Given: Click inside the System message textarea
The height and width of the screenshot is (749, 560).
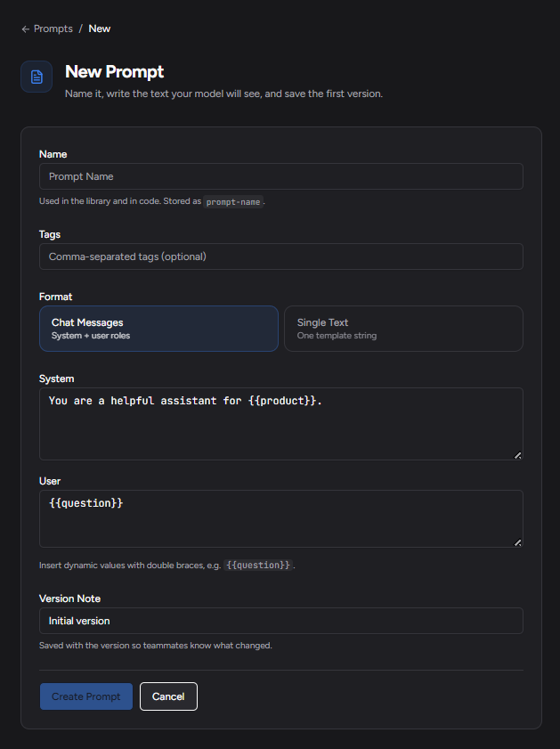Looking at the screenshot, I should point(281,424).
